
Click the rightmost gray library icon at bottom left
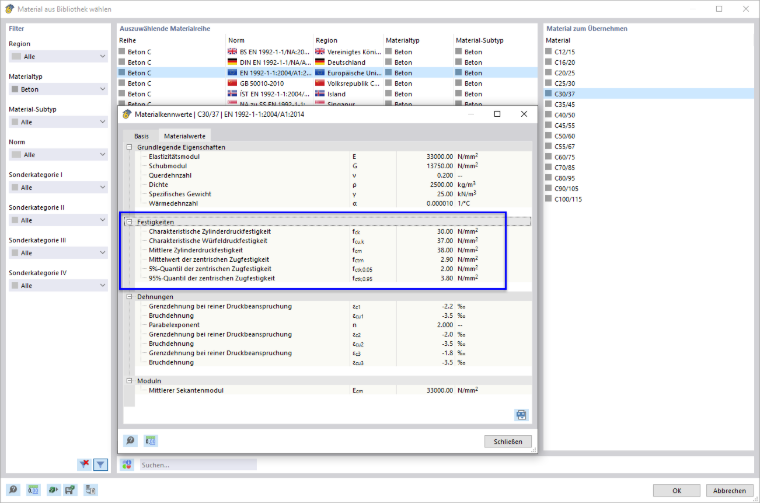click(91, 490)
